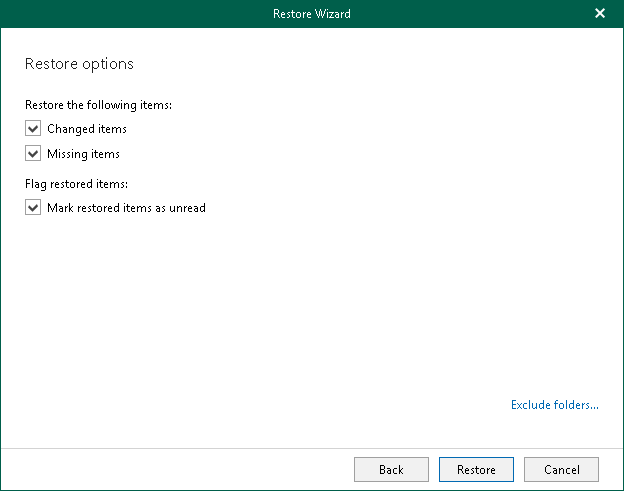Open the Exclude folders link

coord(554,405)
